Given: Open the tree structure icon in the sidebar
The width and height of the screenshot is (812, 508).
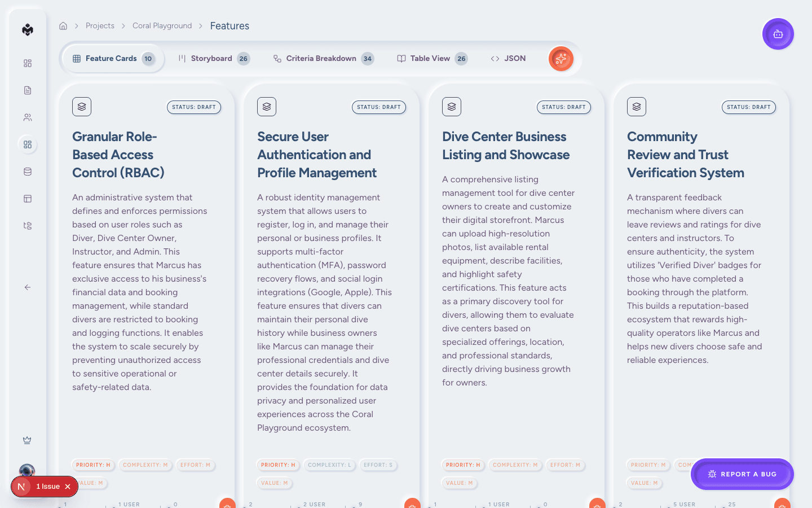Looking at the screenshot, I should 28,226.
